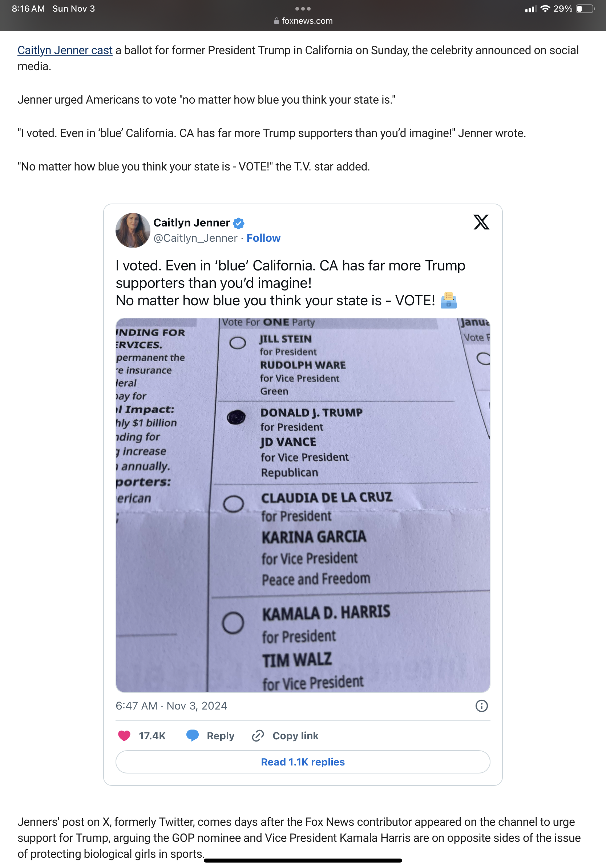Click the blue reply speech bubble icon
This screenshot has width=606, height=868.
click(x=193, y=735)
